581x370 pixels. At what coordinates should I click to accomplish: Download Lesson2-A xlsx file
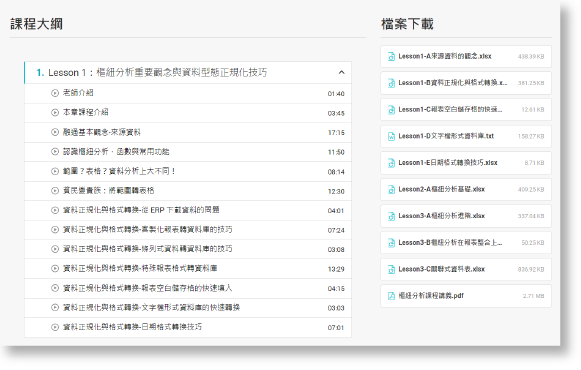[466, 190]
